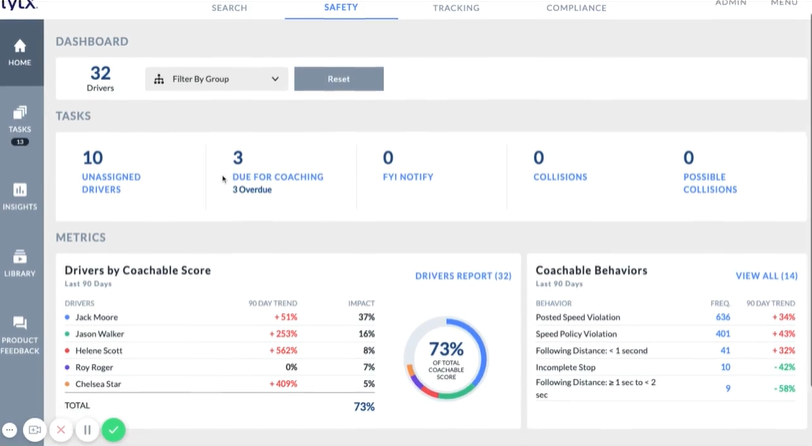Image resolution: width=812 pixels, height=446 pixels.
Task: Open the Library sidebar icon
Action: point(20,256)
